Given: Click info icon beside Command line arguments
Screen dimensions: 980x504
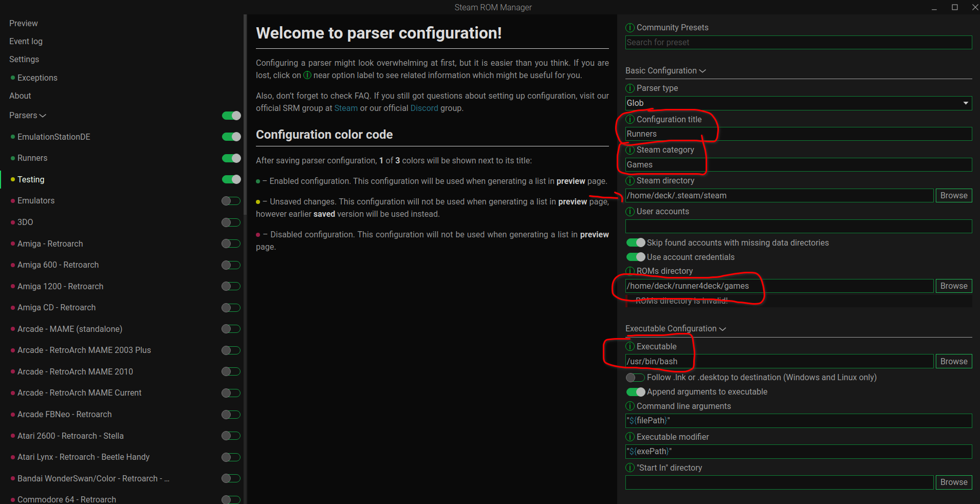Looking at the screenshot, I should [630, 406].
